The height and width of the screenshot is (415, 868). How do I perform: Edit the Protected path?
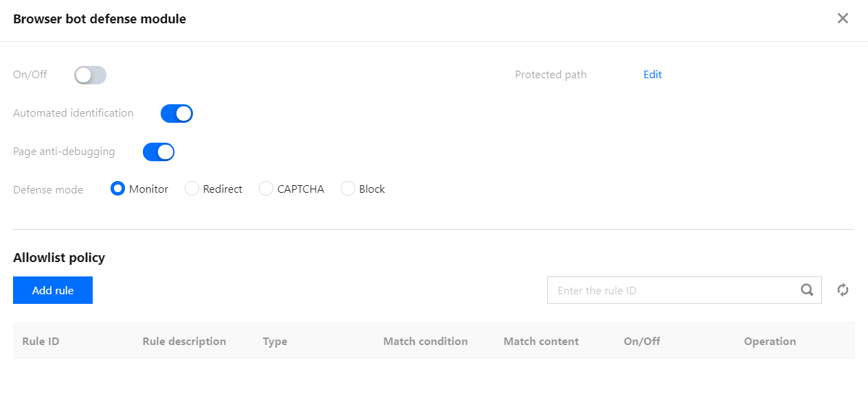pyautogui.click(x=652, y=75)
